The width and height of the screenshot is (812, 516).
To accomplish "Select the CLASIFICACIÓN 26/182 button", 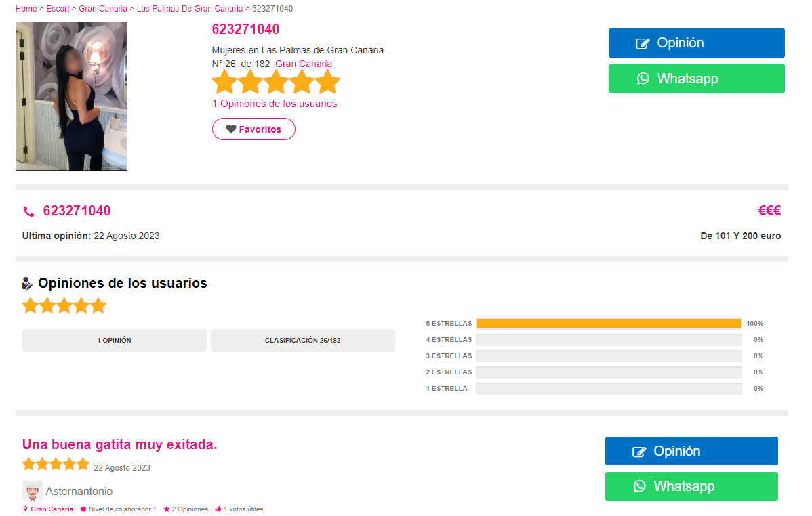I will coord(303,341).
